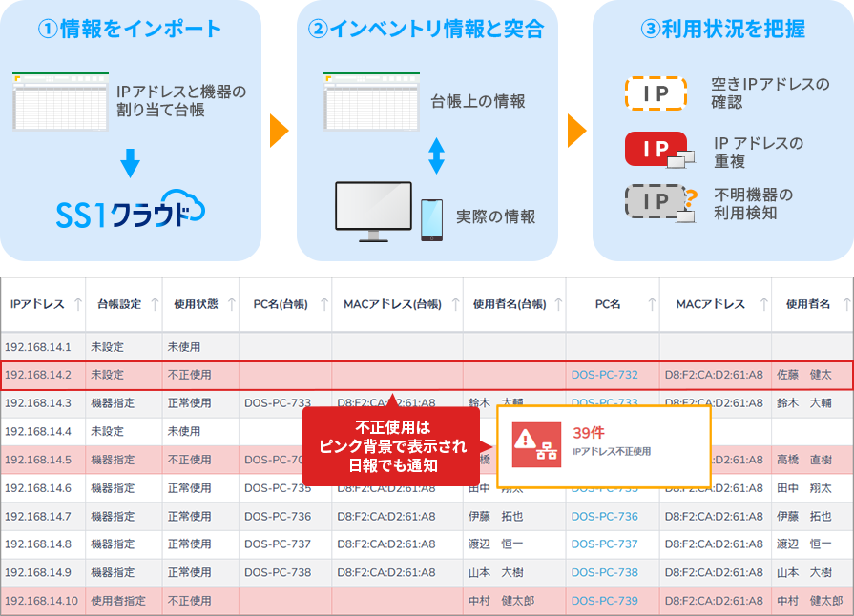Viewport: 854px width, 616px height.
Task: Sort by the PC名 column arrow
Action: click(652, 304)
